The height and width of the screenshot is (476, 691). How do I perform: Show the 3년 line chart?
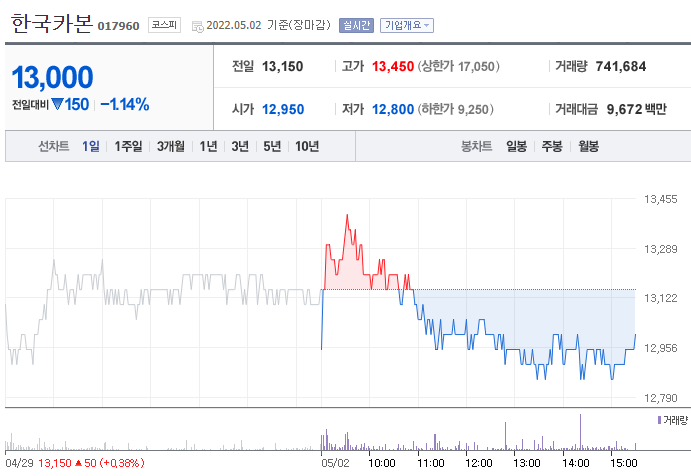tap(240, 146)
